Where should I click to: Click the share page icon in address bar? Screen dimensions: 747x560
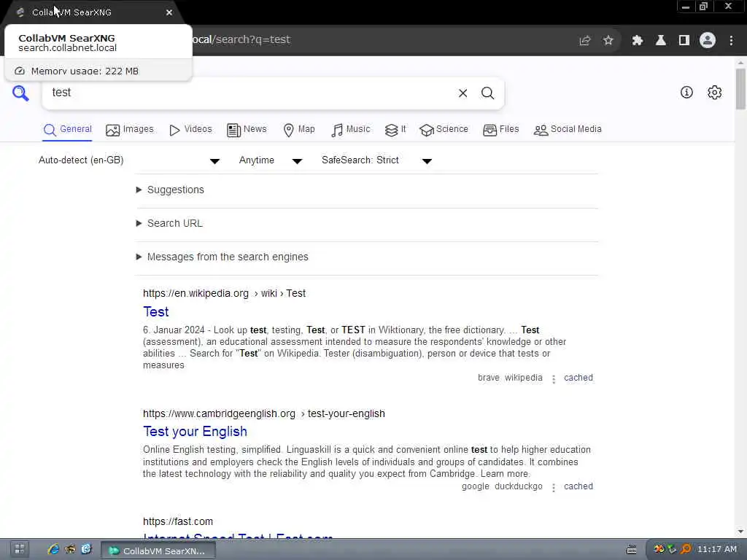(x=585, y=41)
